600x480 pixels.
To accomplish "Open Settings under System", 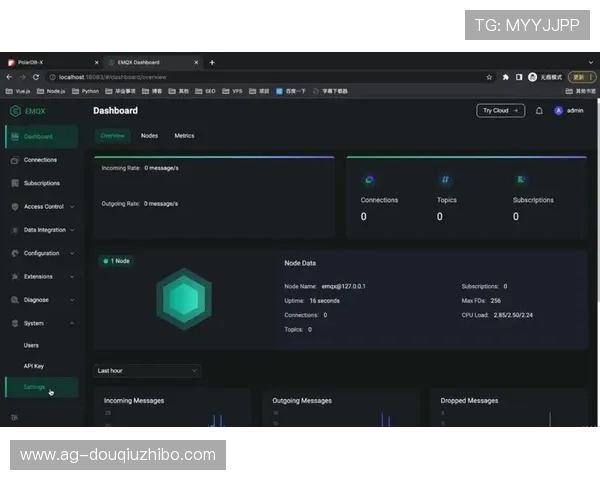I will (x=35, y=387).
